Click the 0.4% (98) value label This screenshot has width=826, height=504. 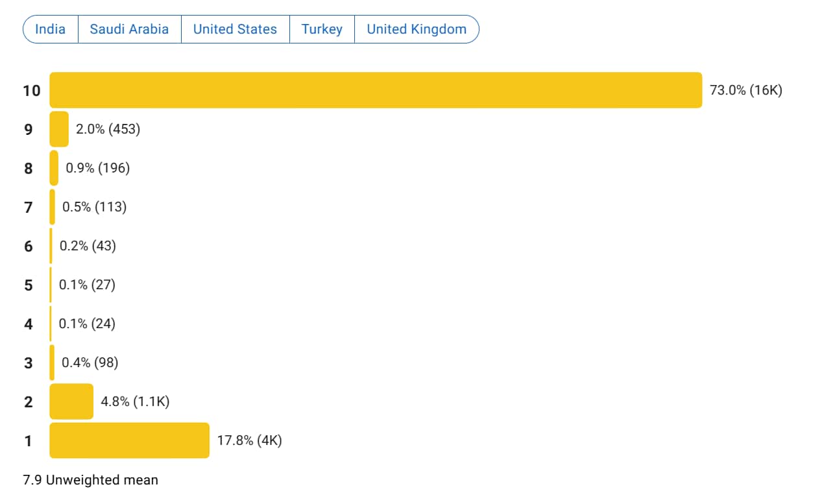(x=90, y=363)
